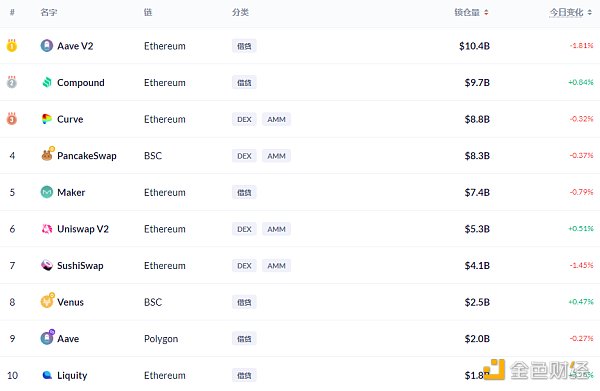Click the gold first-place medal icon
The width and height of the screenshot is (600, 391).
coord(12,46)
